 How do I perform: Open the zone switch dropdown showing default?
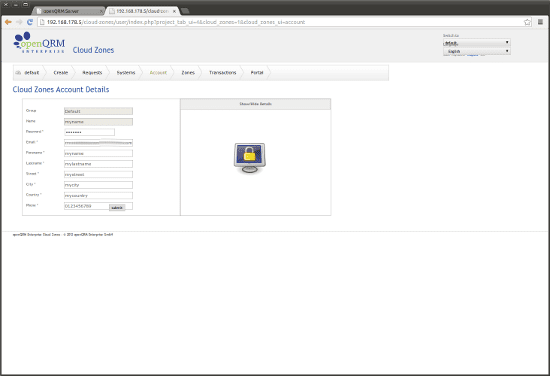click(476, 43)
